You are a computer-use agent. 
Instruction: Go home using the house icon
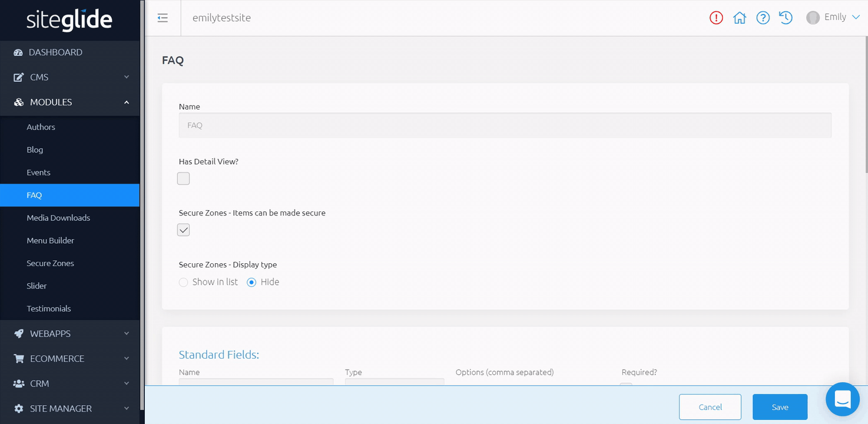pos(740,18)
